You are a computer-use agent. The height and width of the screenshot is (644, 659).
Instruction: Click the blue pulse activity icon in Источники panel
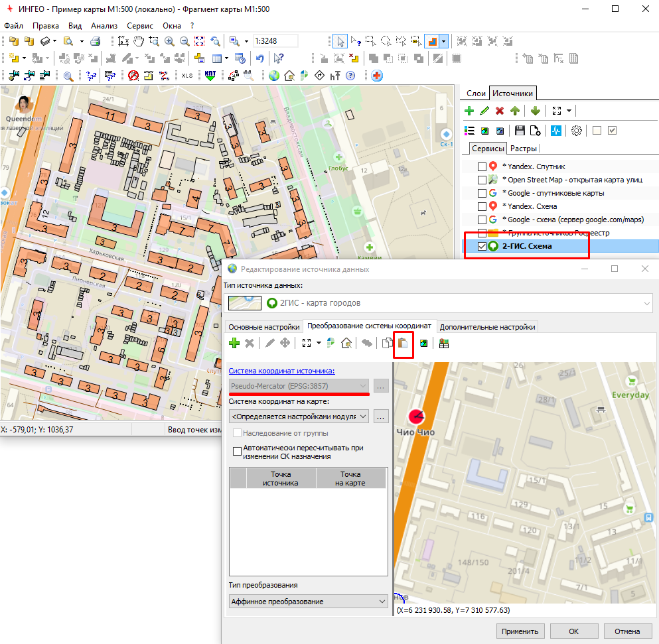[556, 131]
